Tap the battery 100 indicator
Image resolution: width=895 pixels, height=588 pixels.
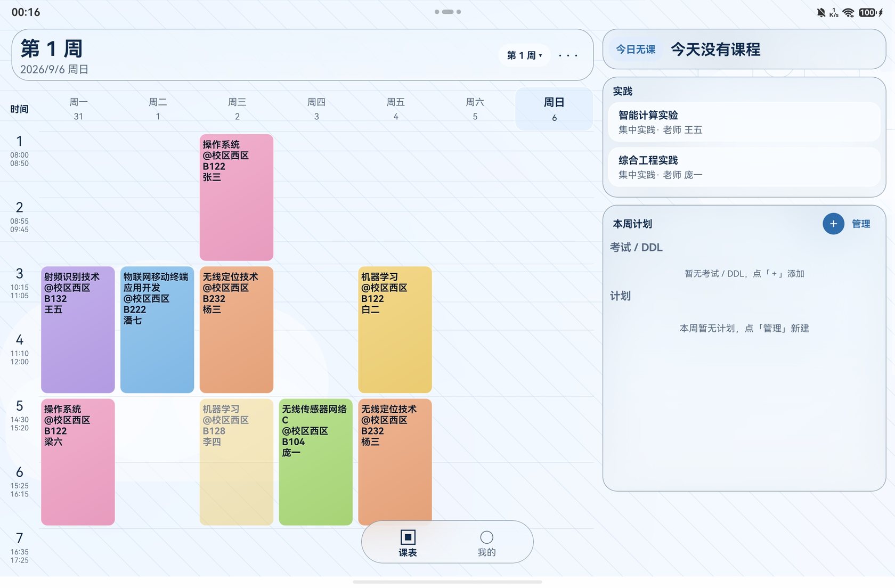pyautogui.click(x=868, y=12)
